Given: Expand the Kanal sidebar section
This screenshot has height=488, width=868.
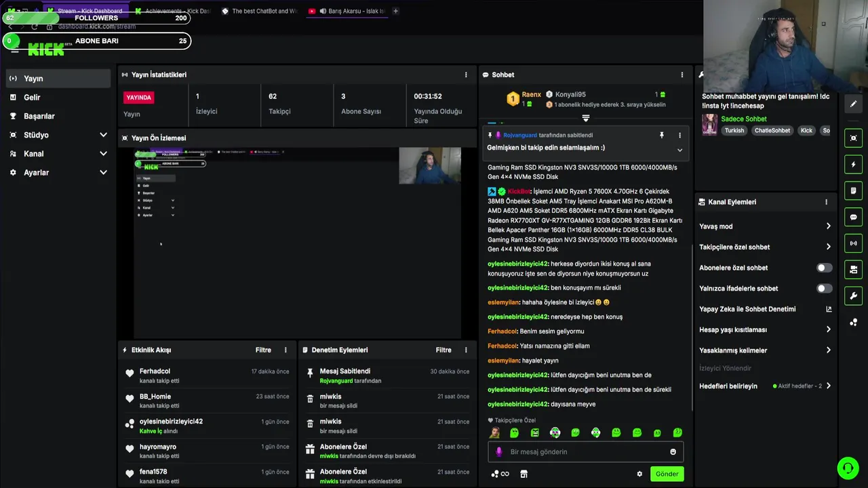Looking at the screenshot, I should click(103, 154).
